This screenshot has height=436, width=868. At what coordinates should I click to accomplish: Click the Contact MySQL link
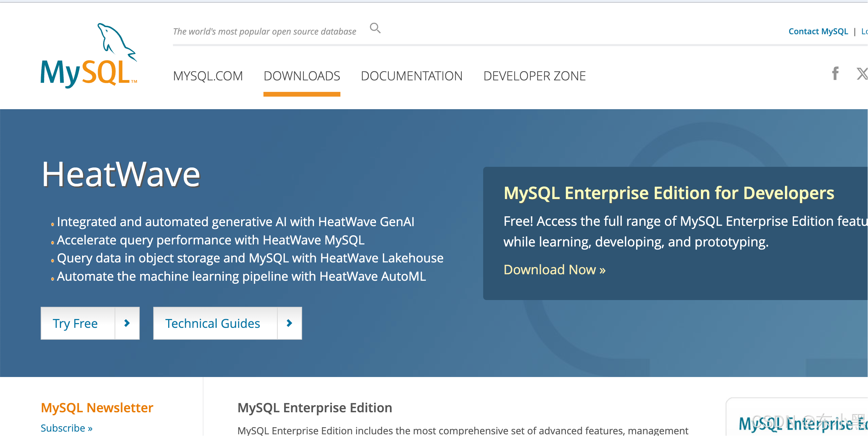point(818,32)
